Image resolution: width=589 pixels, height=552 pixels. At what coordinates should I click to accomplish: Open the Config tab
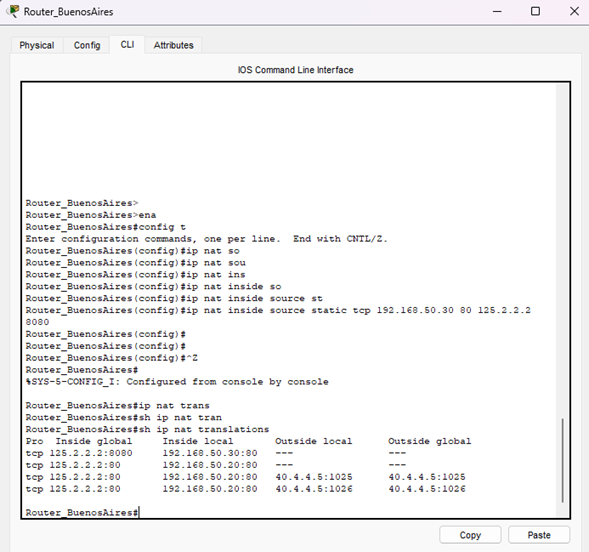pyautogui.click(x=87, y=45)
